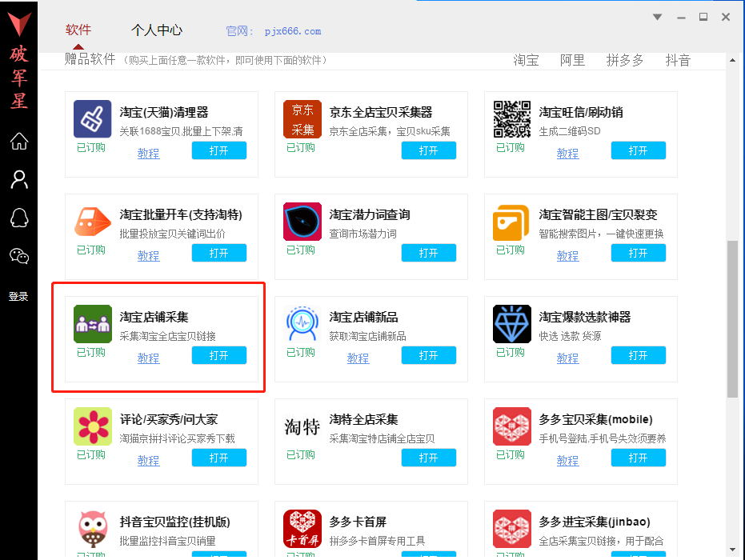
Task: Select the 抖音 category filter
Action: coord(678,60)
